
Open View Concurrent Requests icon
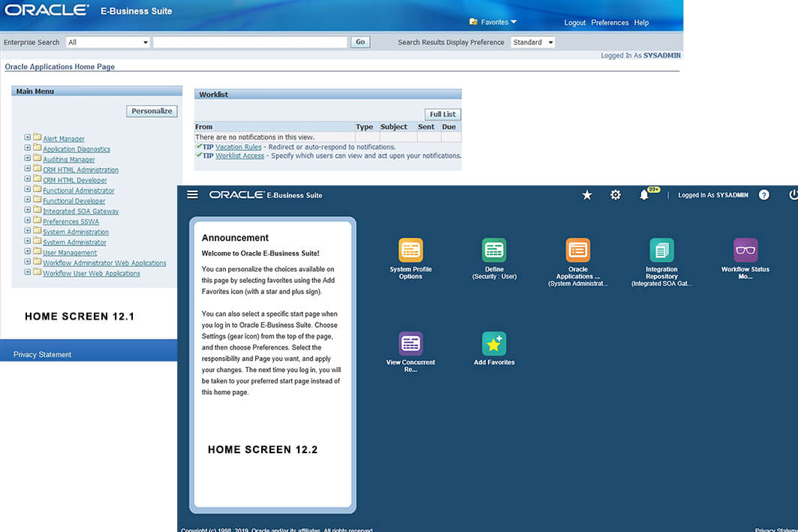click(x=410, y=344)
